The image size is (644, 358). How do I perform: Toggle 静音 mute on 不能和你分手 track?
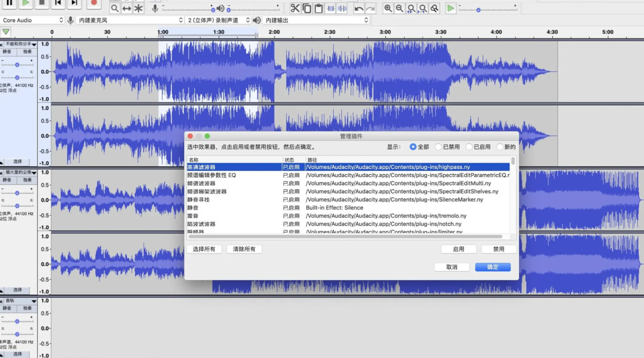point(7,52)
